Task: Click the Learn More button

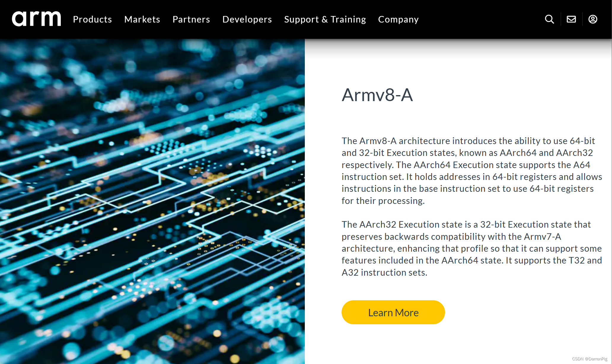Action: tap(393, 312)
